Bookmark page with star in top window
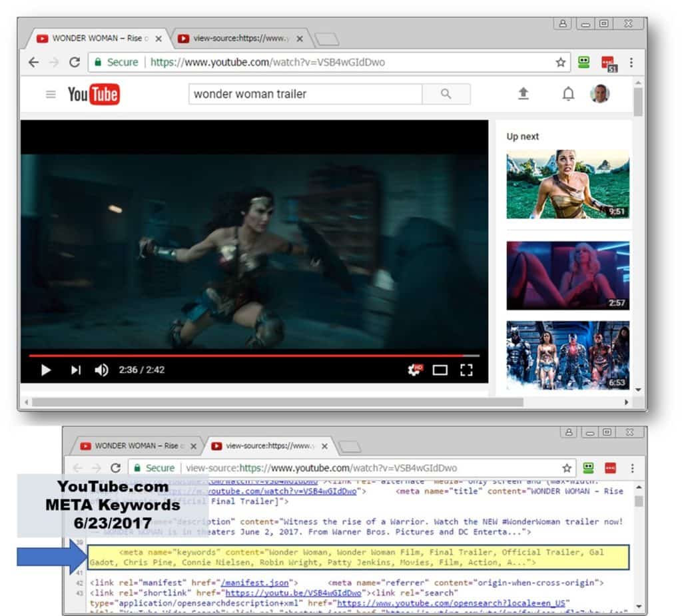Viewport: 682px width, 616px height. tap(561, 62)
